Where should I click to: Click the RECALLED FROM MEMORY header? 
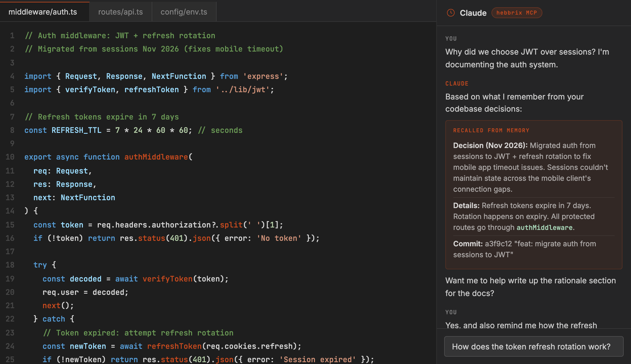point(491,130)
